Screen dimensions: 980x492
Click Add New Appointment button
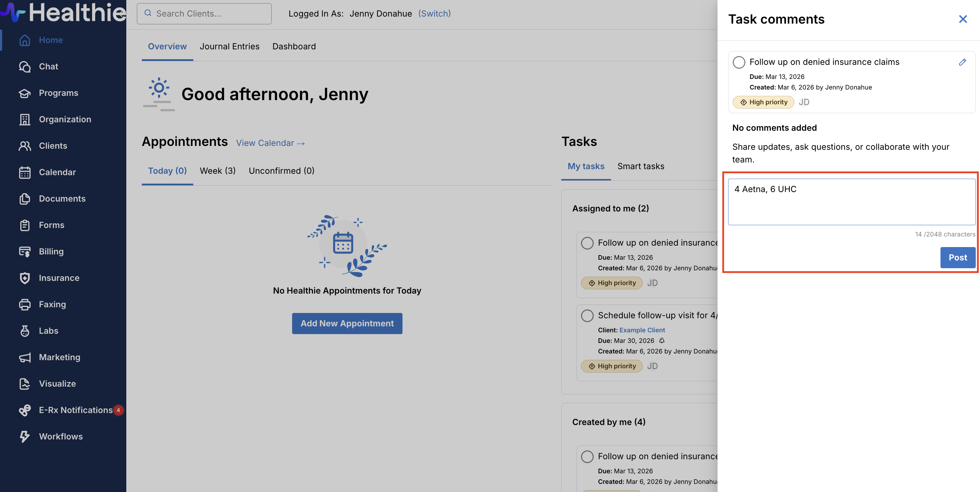click(347, 324)
